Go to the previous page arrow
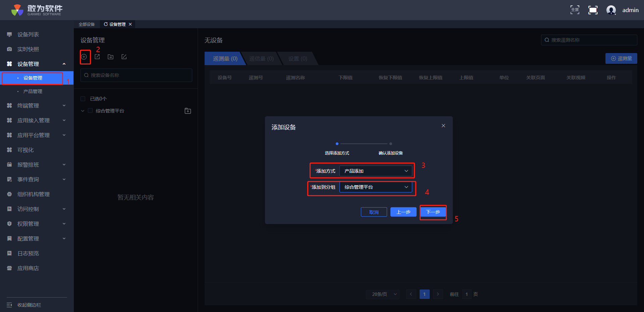644x312 pixels. tap(411, 294)
